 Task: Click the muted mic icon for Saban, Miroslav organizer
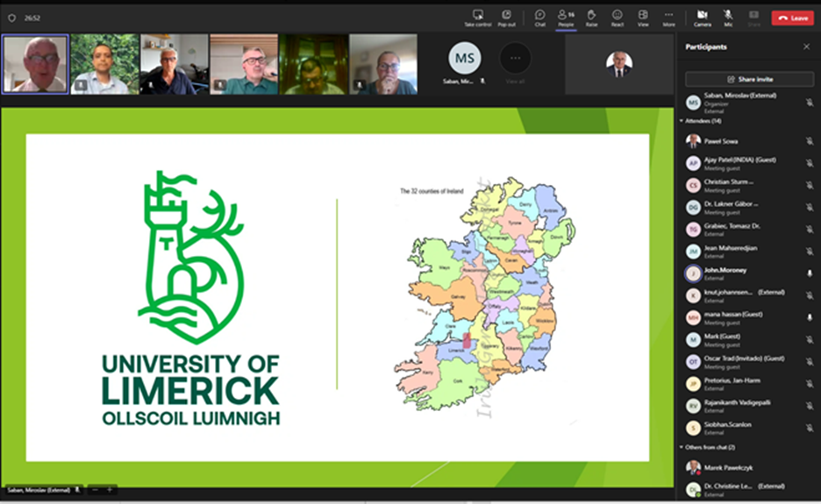pos(810,103)
